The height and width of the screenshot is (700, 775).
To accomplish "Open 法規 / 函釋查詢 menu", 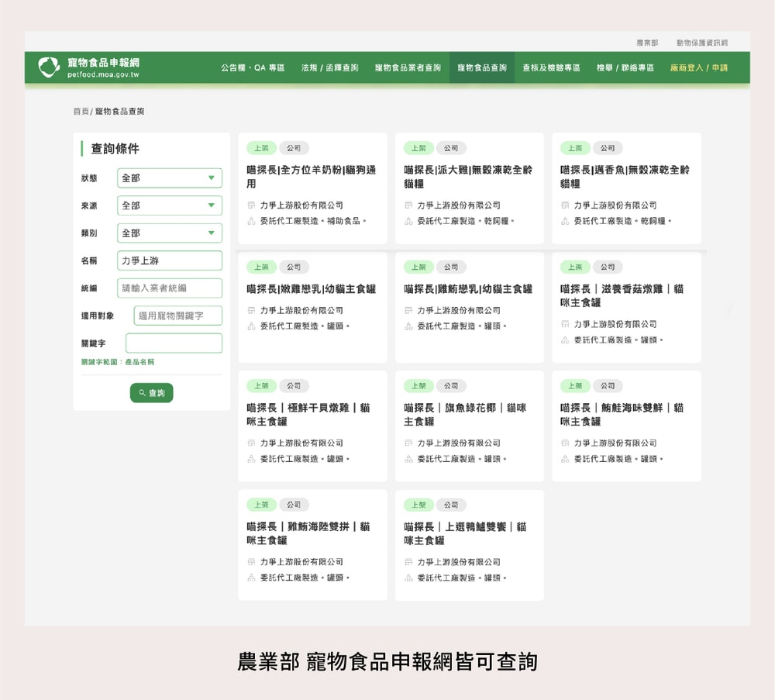I will [329, 68].
